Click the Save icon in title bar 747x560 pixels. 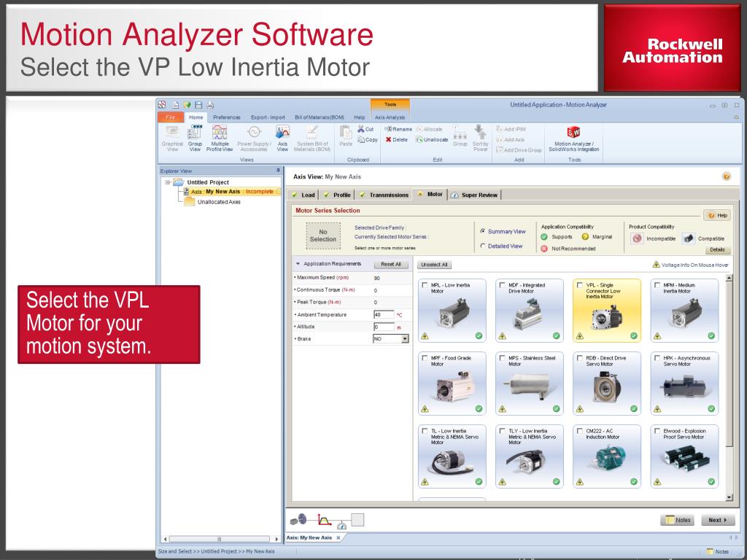point(198,105)
